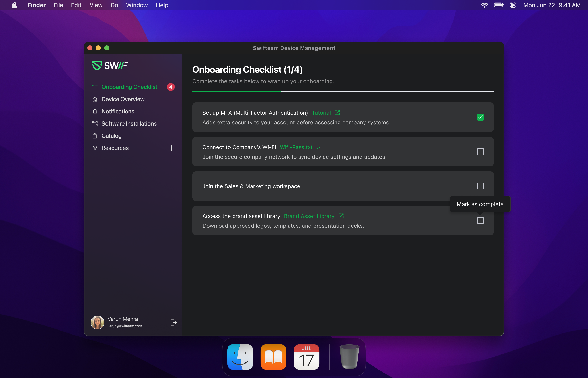588x378 pixels.
Task: Click the logout icon beside Varun Mehra
Action: pos(173,323)
